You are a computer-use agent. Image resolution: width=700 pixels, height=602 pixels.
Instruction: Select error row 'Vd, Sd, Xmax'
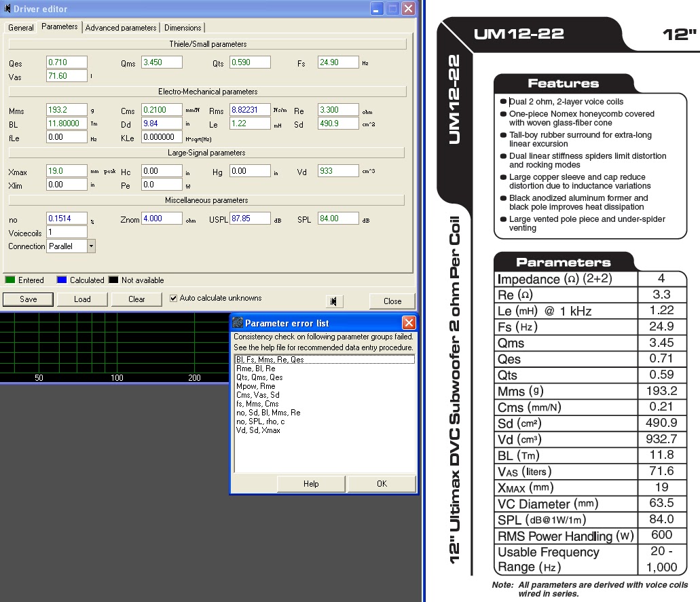point(325,430)
